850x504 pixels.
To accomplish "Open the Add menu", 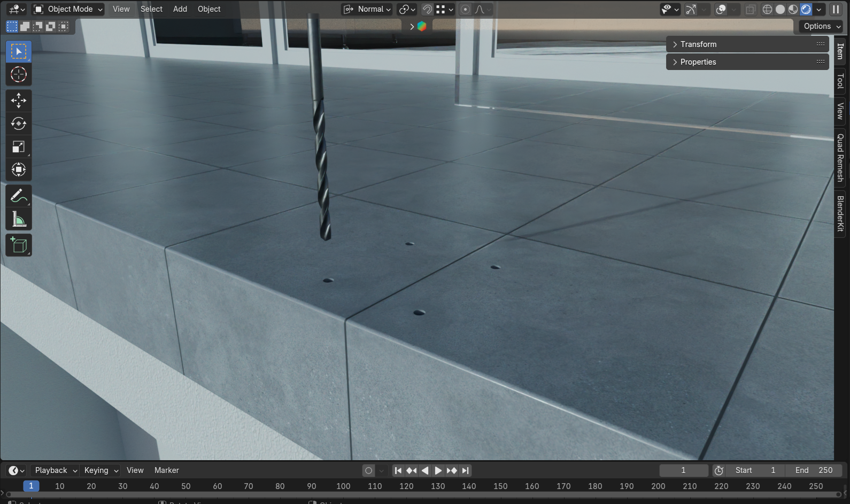I will coord(180,9).
